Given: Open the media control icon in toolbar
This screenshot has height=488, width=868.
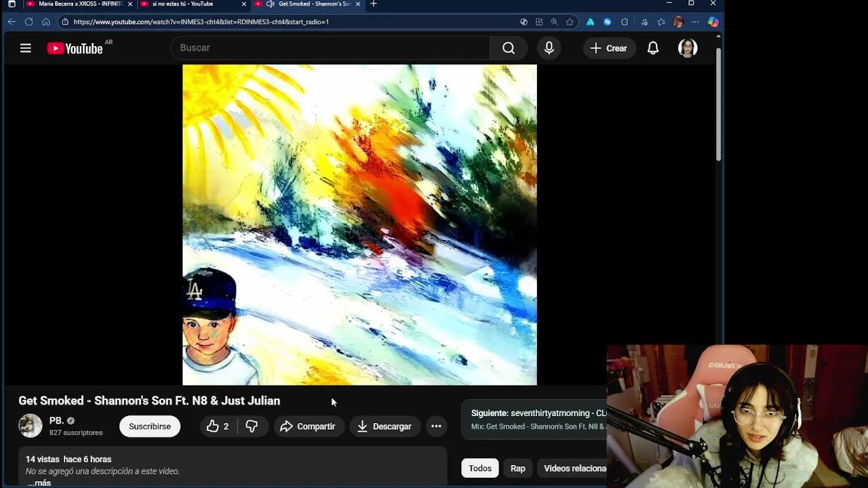Looking at the screenshot, I should coord(644,22).
